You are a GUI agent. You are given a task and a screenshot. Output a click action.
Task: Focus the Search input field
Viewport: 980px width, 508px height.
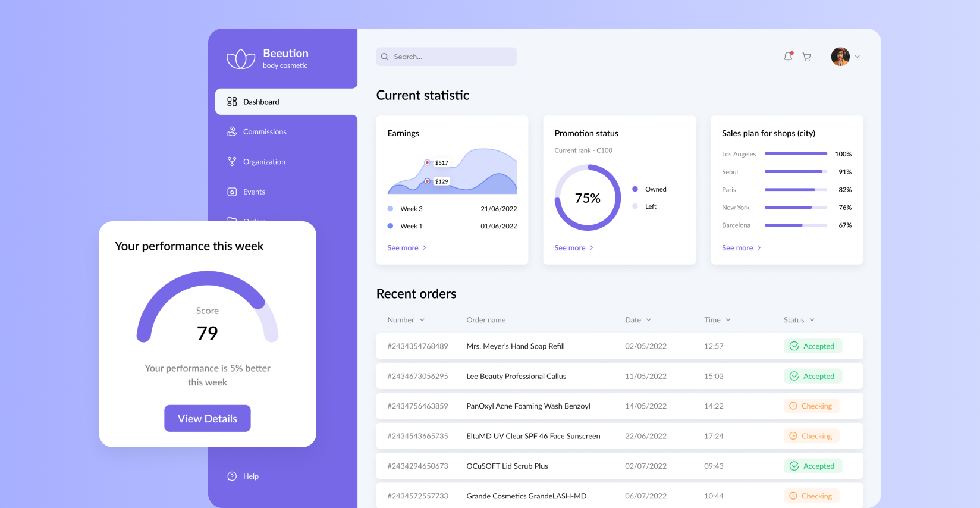[x=447, y=57]
